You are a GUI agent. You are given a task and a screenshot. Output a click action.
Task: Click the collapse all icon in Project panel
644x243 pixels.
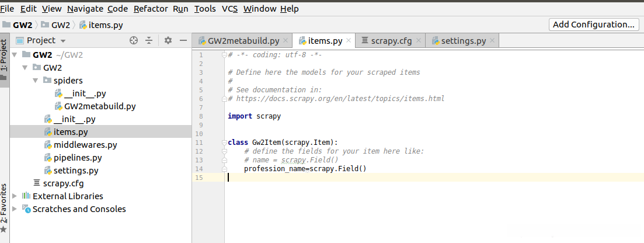[149, 40]
